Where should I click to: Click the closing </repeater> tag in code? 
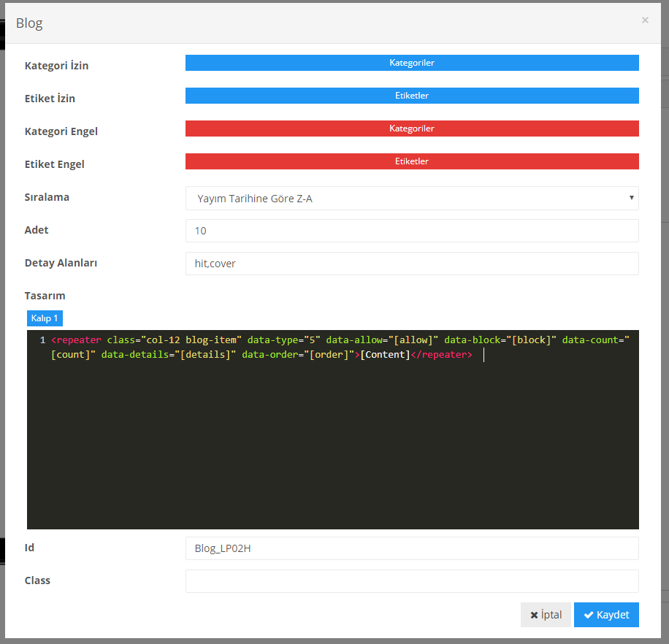[x=441, y=356]
